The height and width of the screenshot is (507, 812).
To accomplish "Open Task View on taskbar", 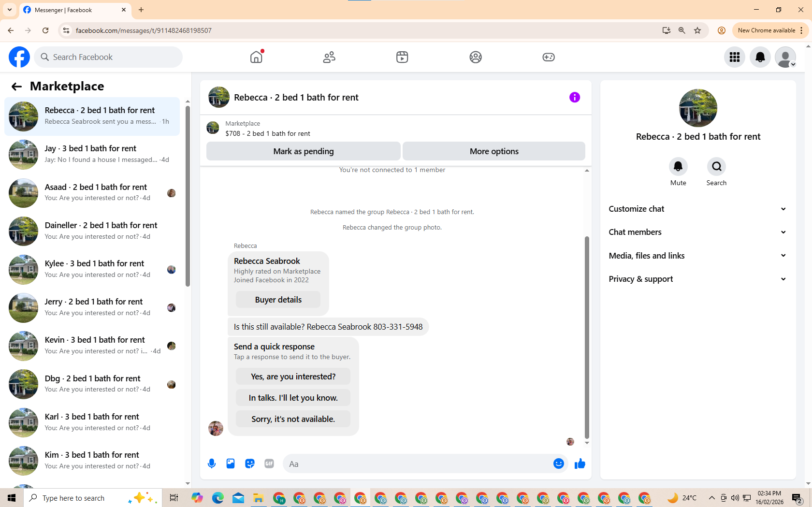I will 174,498.
